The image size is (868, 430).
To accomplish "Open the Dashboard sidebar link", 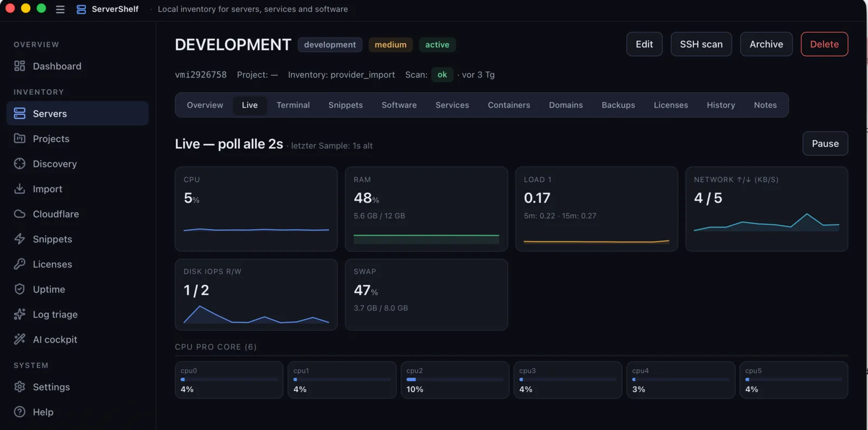I will tap(78, 66).
